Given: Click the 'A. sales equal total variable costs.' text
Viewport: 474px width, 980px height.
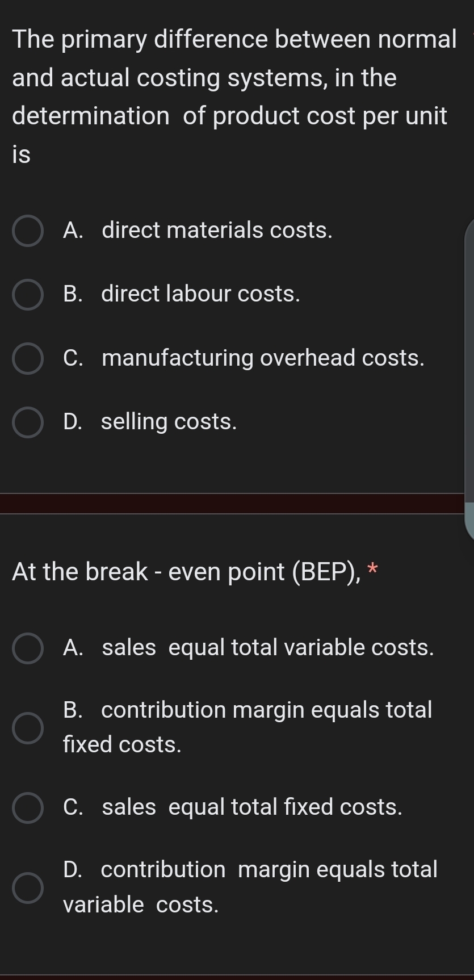Looking at the screenshot, I should click(248, 648).
